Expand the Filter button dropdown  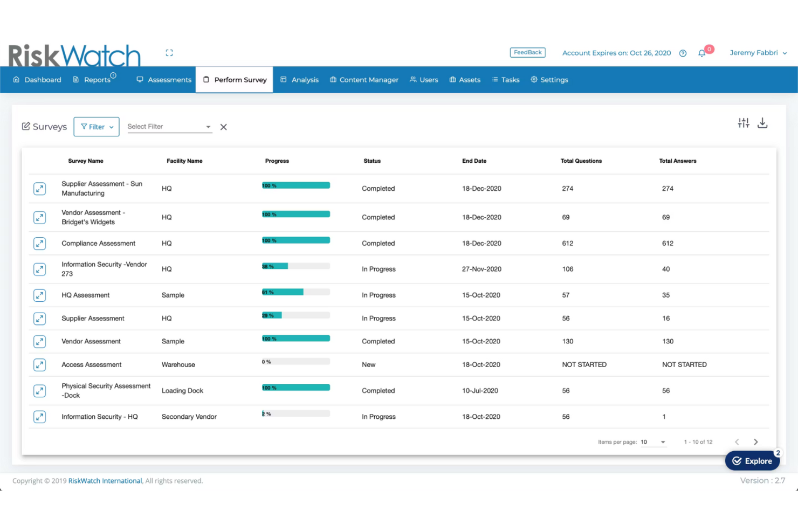pos(96,127)
